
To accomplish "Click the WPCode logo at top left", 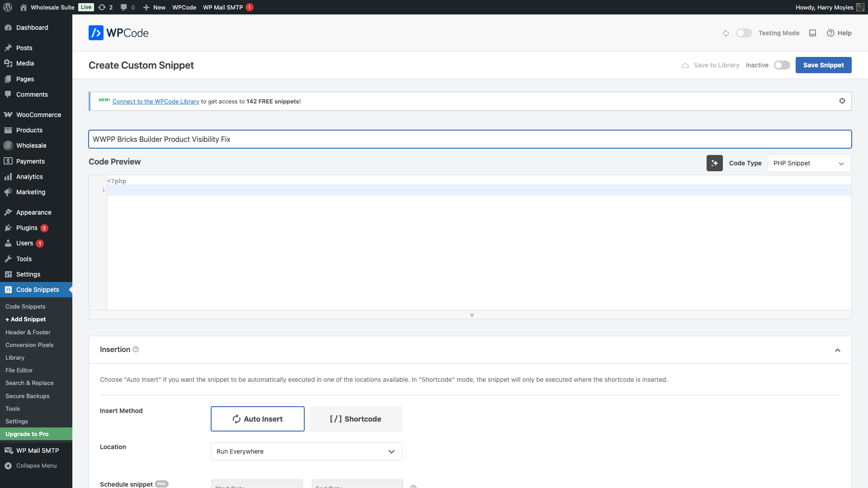I will [x=118, y=33].
